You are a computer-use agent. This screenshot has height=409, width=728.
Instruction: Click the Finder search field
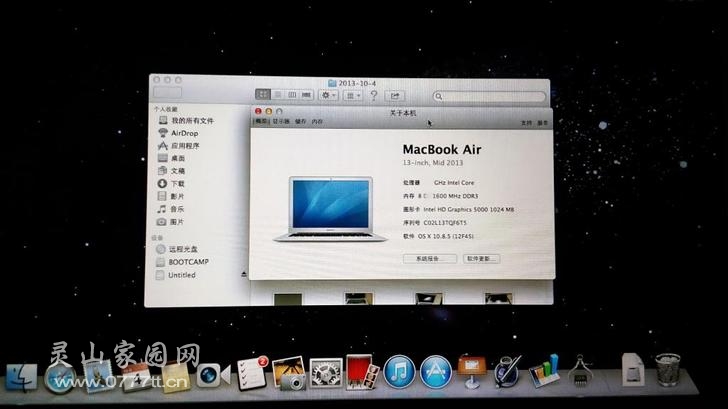tap(489, 96)
